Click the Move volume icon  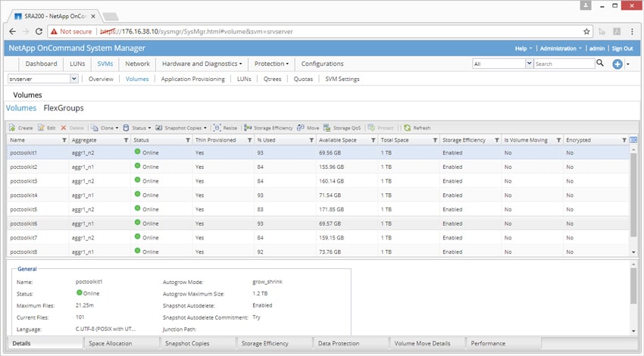[x=301, y=128]
